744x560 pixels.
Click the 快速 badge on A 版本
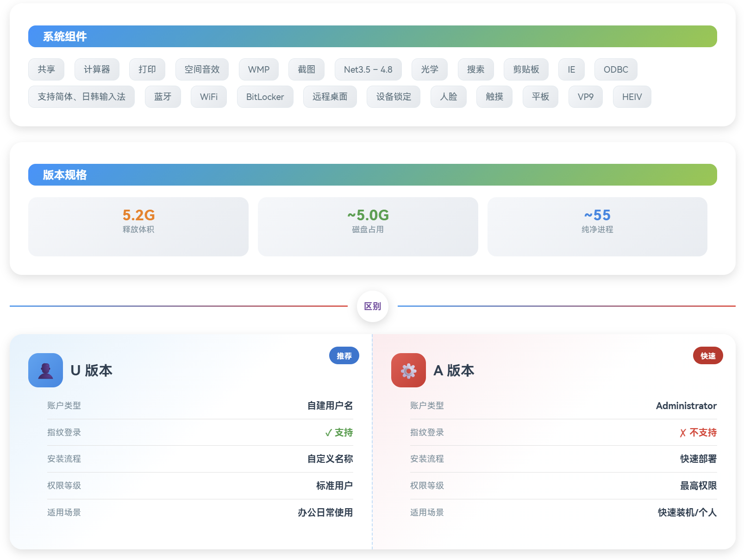click(x=708, y=356)
